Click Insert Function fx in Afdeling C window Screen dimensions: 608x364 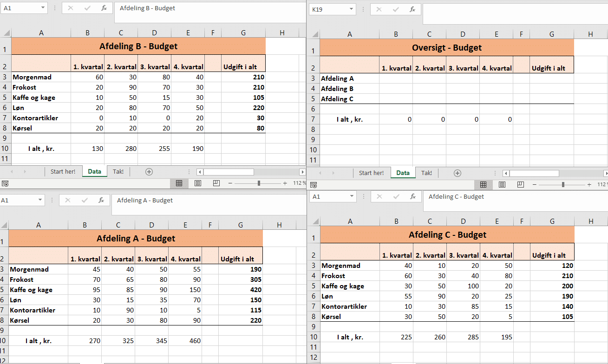click(x=413, y=196)
